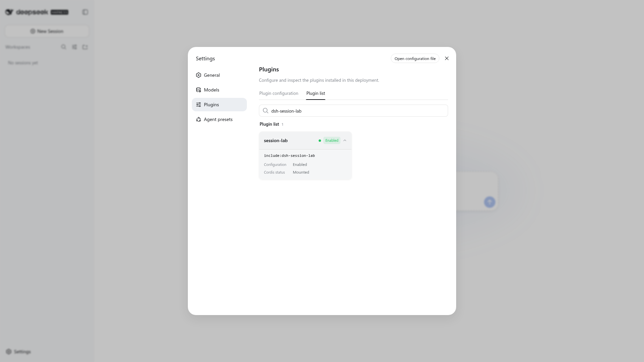Click include:dsh-session-lab text

point(289,156)
